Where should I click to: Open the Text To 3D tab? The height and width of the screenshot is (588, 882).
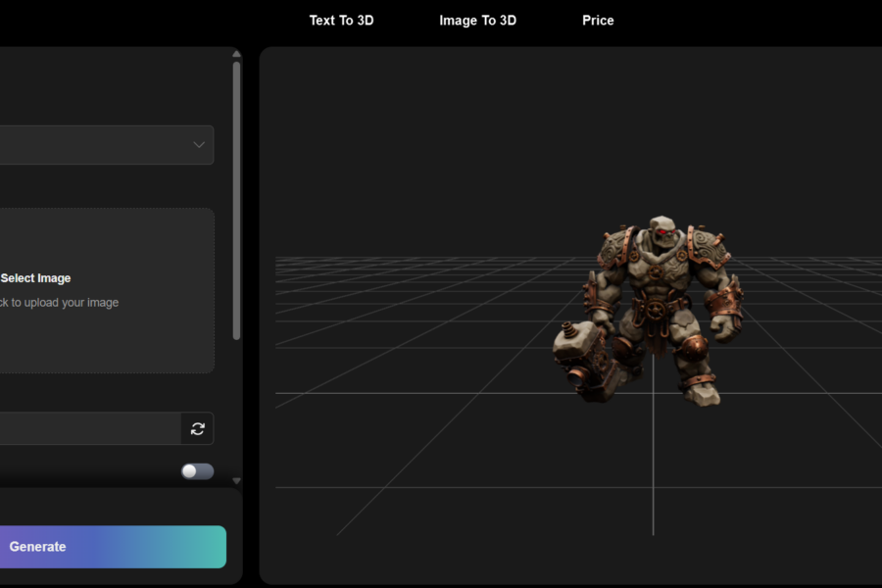pyautogui.click(x=341, y=21)
